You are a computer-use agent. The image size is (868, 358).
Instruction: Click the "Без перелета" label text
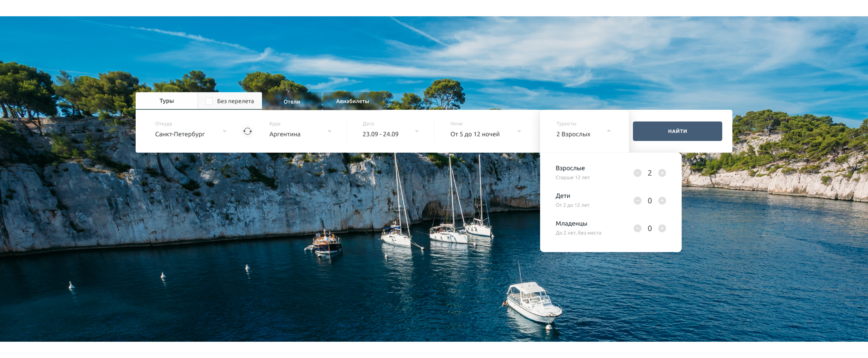tap(235, 101)
